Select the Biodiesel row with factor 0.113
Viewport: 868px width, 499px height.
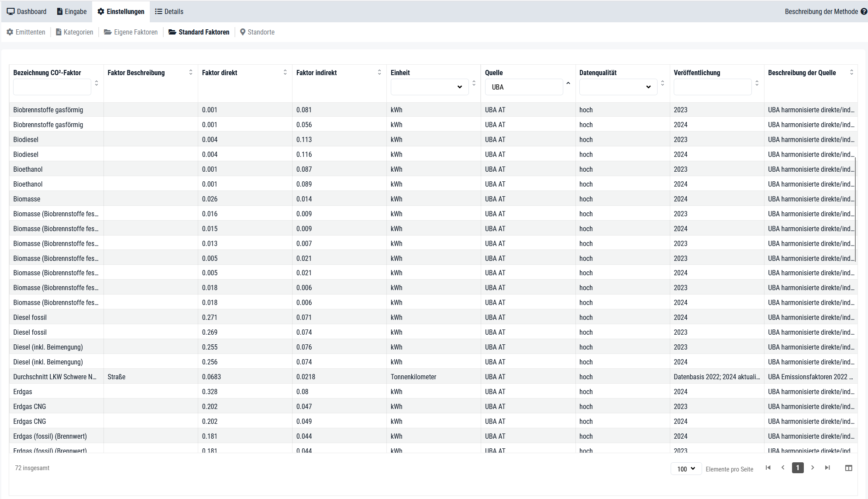[x=433, y=139]
